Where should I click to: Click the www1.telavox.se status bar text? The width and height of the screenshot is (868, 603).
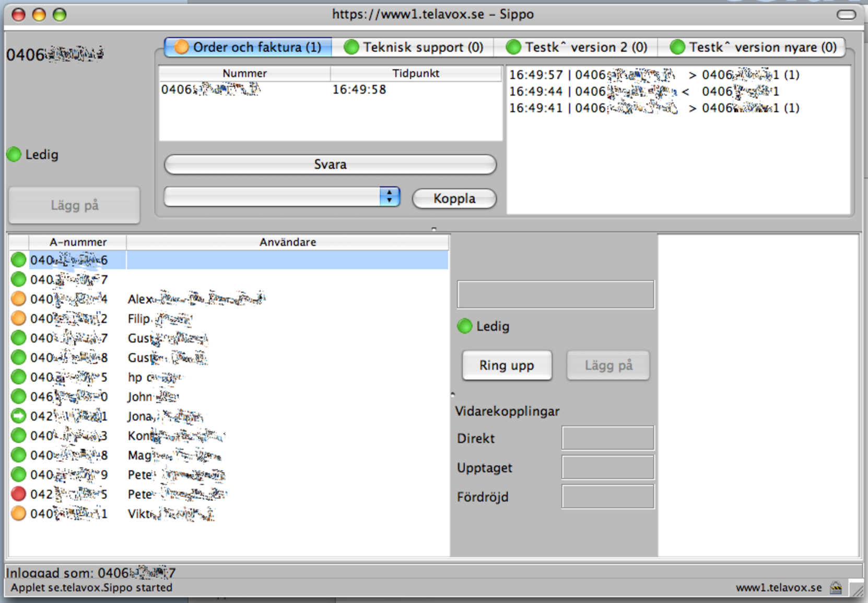(779, 588)
